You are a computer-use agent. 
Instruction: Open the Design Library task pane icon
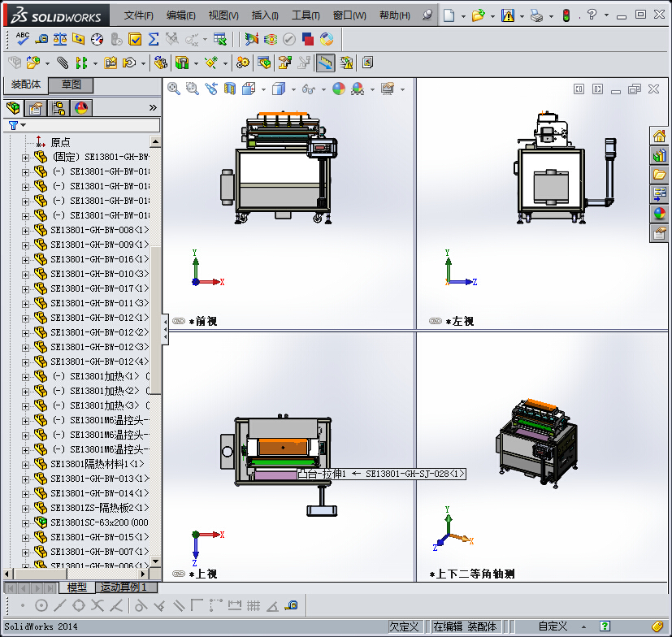[x=659, y=156]
